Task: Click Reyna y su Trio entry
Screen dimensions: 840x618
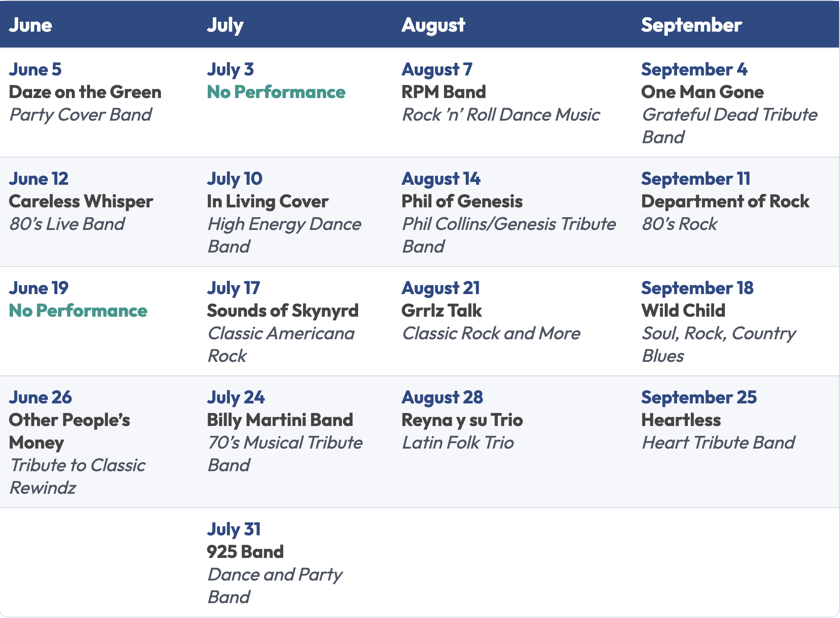Action: click(x=462, y=420)
